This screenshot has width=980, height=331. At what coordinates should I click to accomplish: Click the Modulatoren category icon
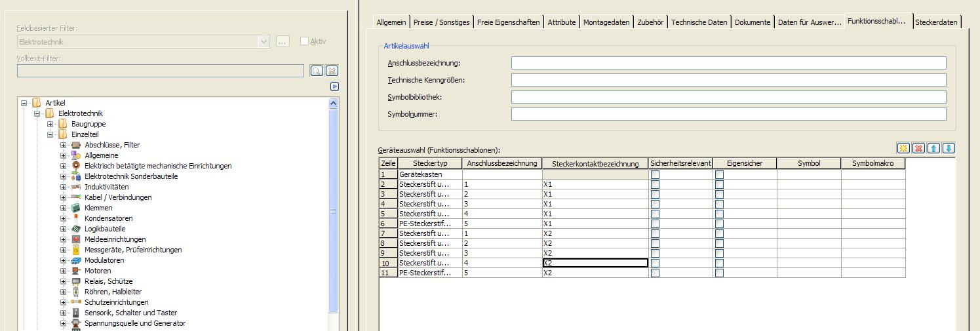(x=76, y=260)
